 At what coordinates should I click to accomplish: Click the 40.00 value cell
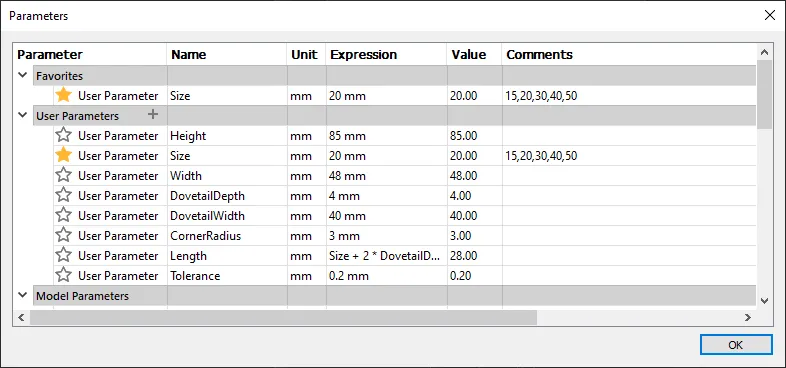coord(474,216)
